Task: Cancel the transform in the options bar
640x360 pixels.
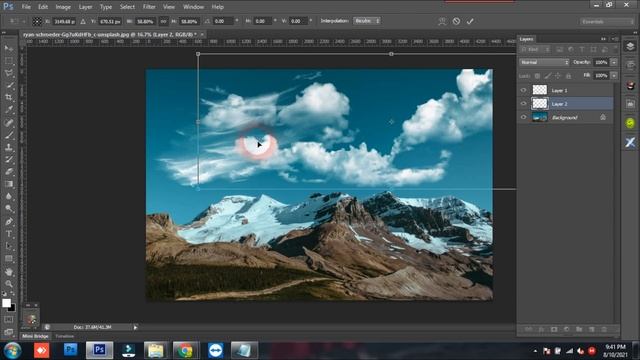Action: (456, 21)
